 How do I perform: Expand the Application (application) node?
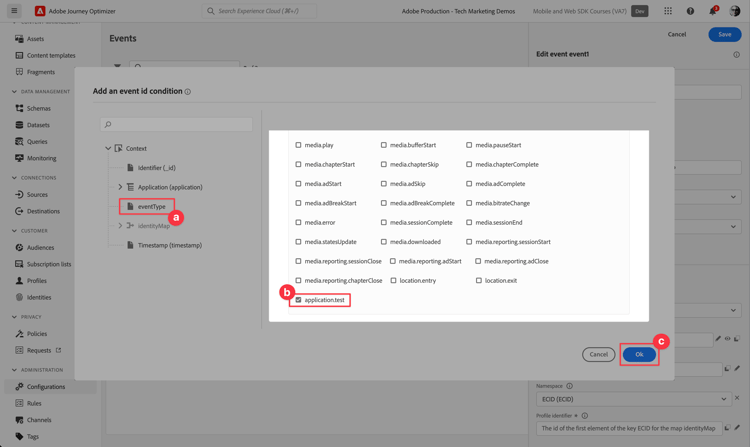coord(120,187)
